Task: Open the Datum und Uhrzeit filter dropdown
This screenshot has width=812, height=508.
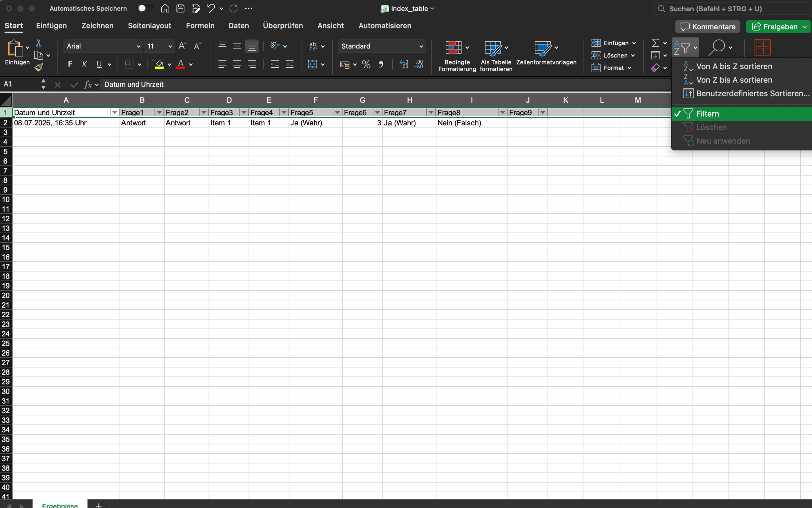Action: (x=115, y=113)
